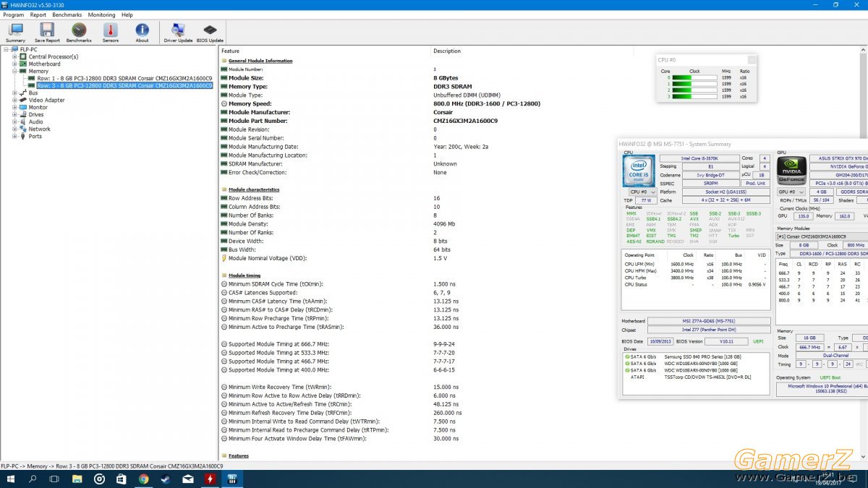Open memory module selector Corsair CMZ16GX3M2A1600C9
The image size is (868, 488).
822,236
